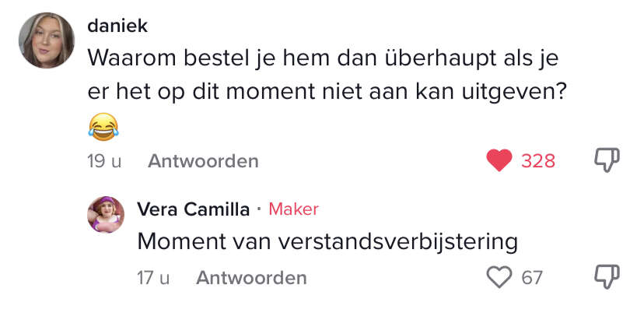Screen dimensions: 644x316
Task: Click the red 328 like count
Action: [538, 161]
